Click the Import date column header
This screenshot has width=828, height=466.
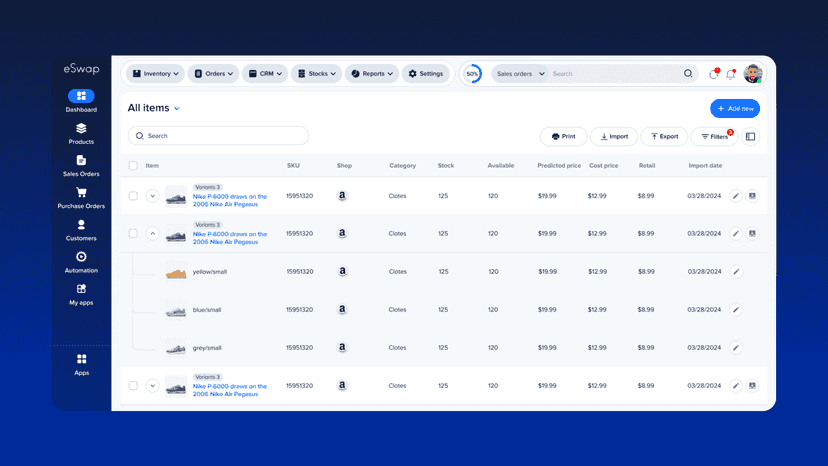pyautogui.click(x=705, y=166)
